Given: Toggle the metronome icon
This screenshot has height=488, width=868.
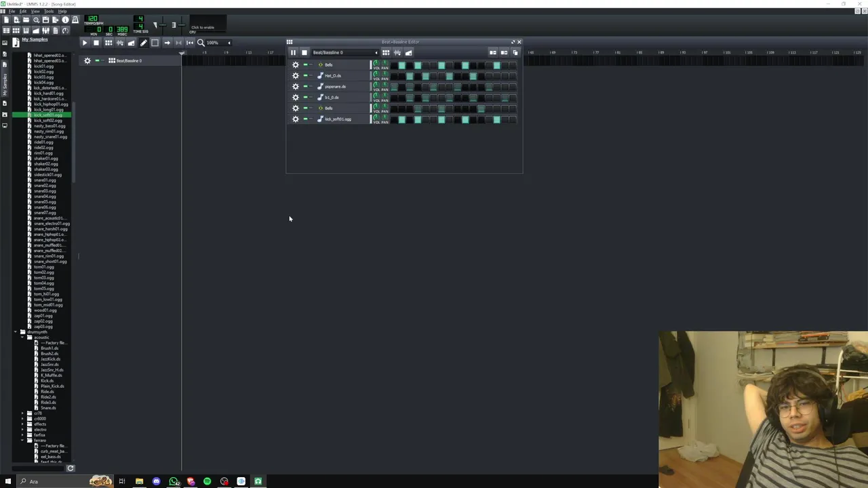Looking at the screenshot, I should tap(75, 20).
